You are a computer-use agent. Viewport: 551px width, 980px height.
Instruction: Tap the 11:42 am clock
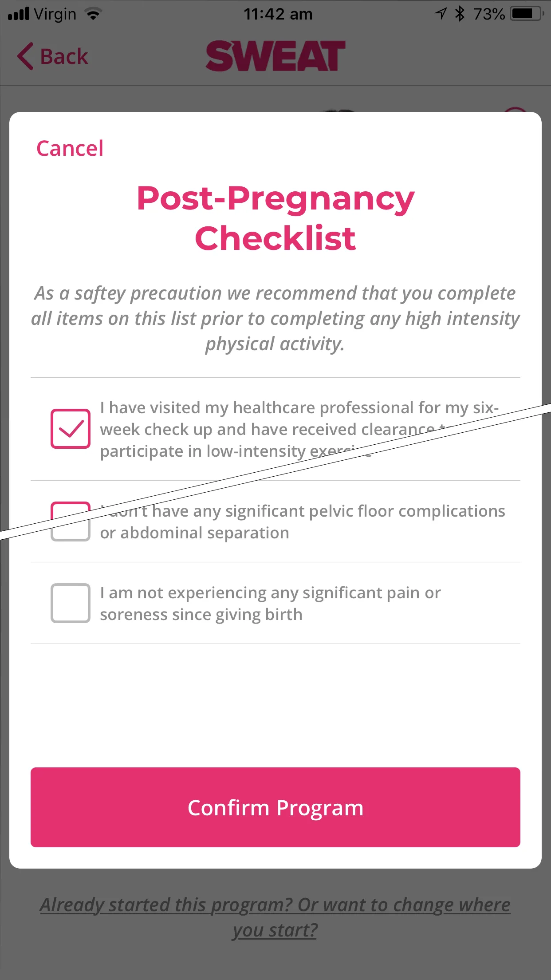pyautogui.click(x=278, y=14)
